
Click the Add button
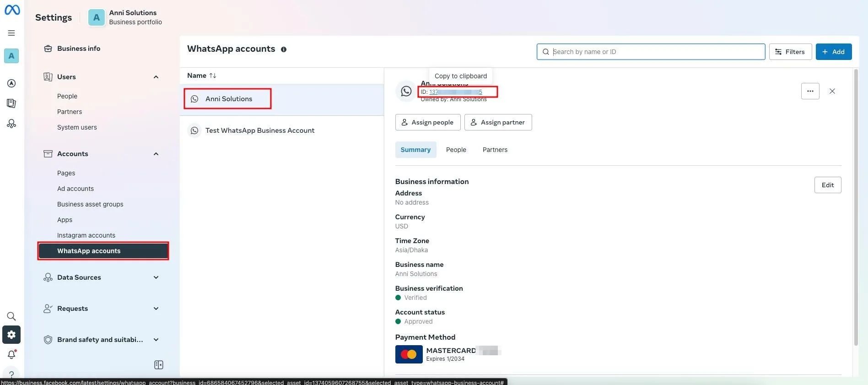[833, 52]
